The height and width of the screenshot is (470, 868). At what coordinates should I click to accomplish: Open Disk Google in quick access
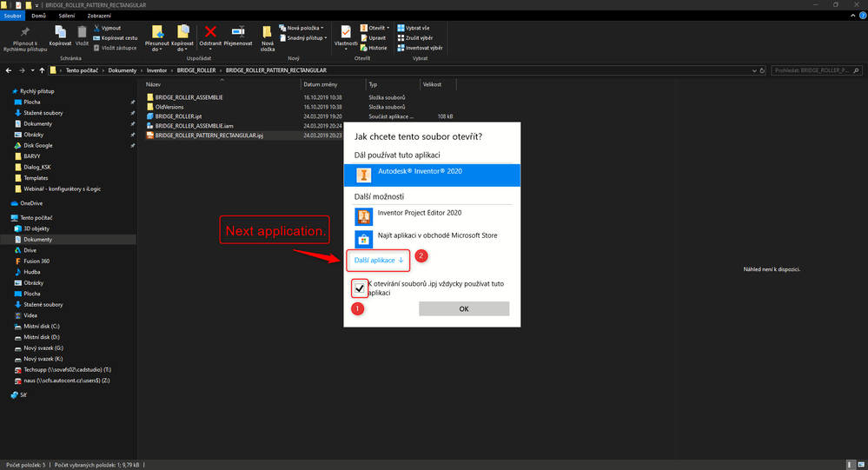pyautogui.click(x=37, y=145)
